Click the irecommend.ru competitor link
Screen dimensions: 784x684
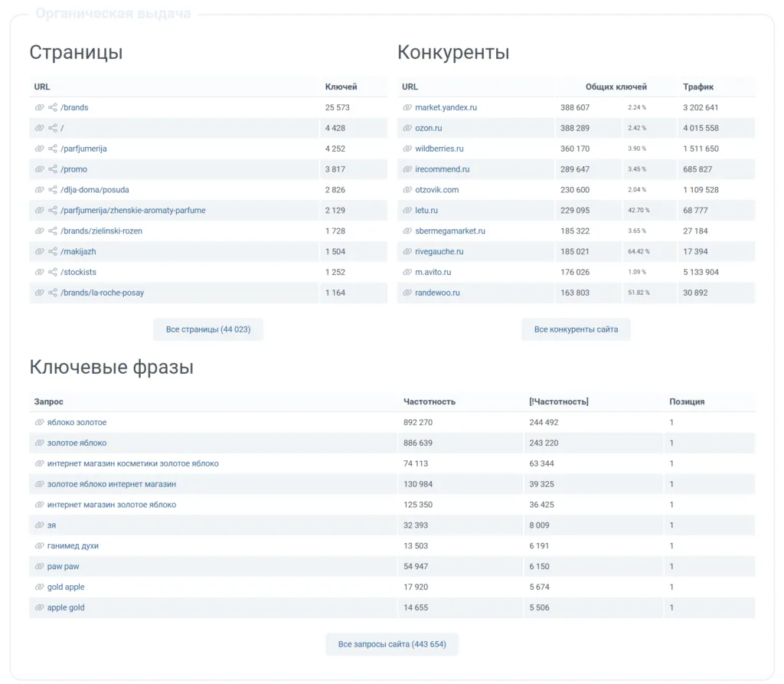[x=442, y=169]
